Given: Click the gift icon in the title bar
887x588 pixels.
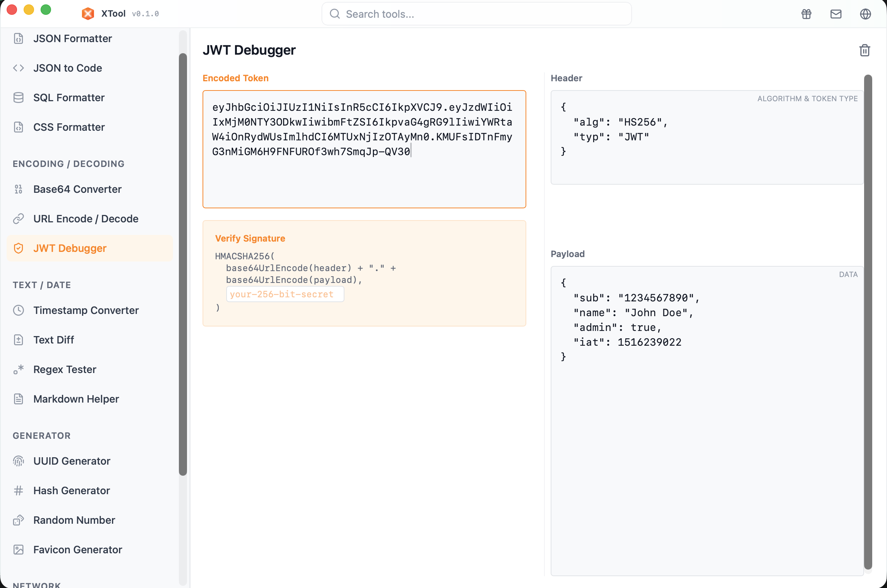Looking at the screenshot, I should [806, 14].
